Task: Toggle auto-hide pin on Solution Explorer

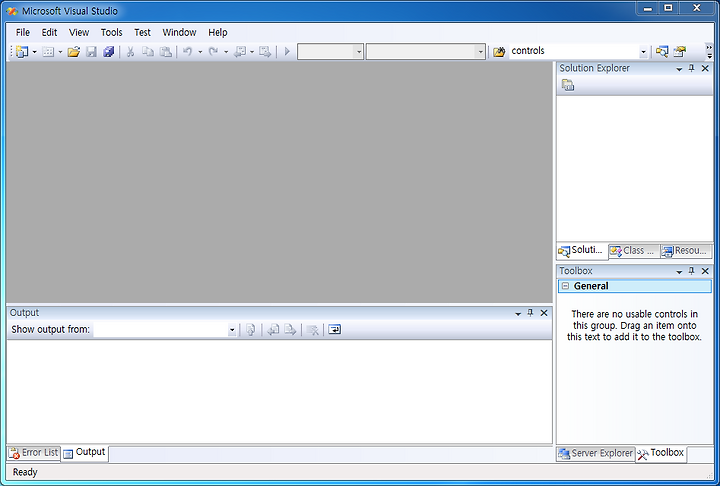Action: coord(692,68)
